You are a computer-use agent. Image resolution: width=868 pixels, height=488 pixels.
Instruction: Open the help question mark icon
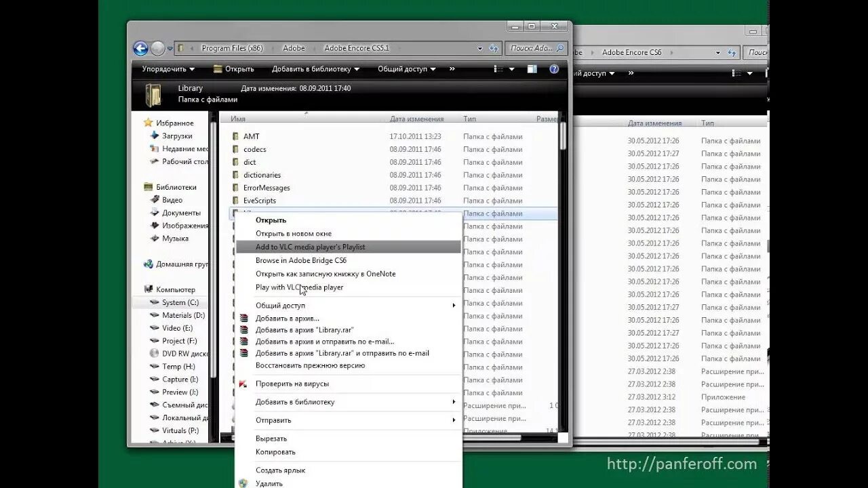pyautogui.click(x=554, y=69)
